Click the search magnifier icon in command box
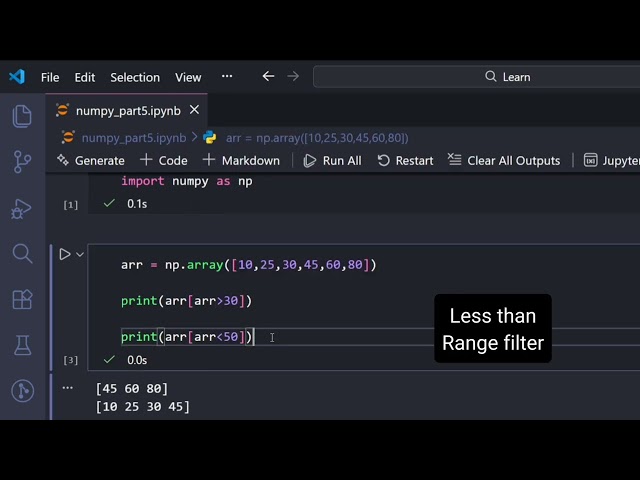 coord(490,76)
